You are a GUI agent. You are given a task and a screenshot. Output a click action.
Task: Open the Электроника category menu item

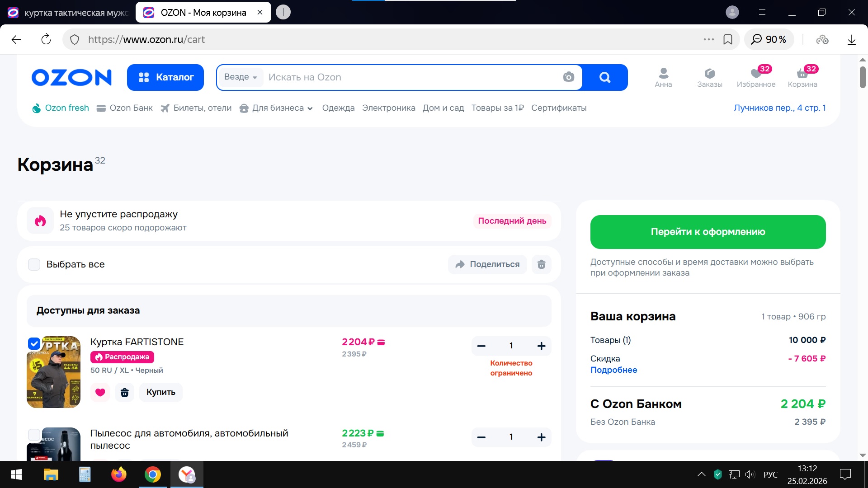pyautogui.click(x=388, y=108)
